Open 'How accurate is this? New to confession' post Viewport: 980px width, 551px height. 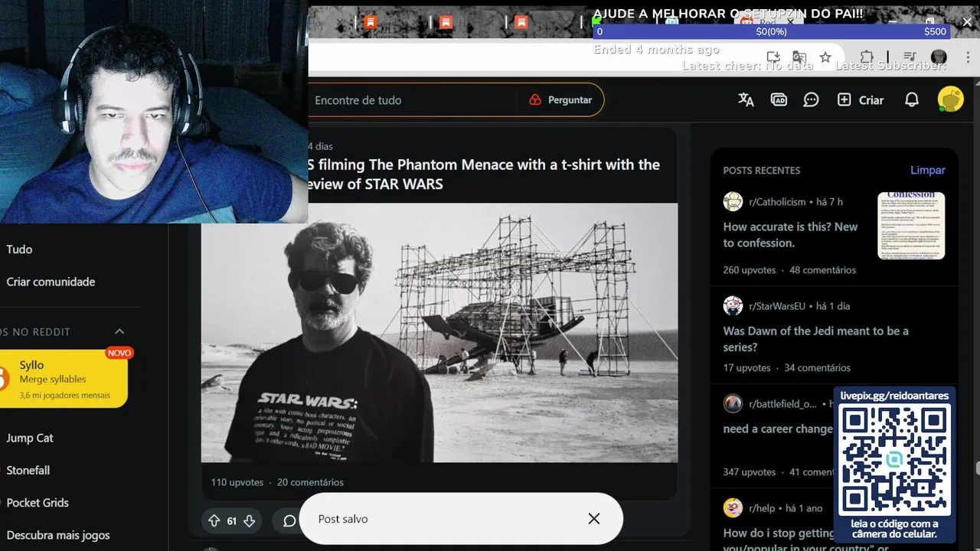[x=790, y=234]
